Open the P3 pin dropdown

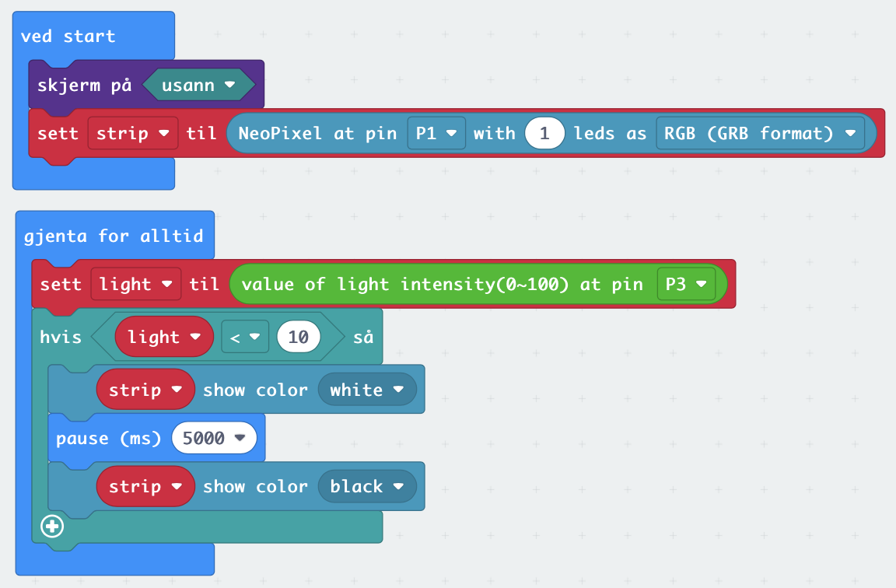(685, 284)
